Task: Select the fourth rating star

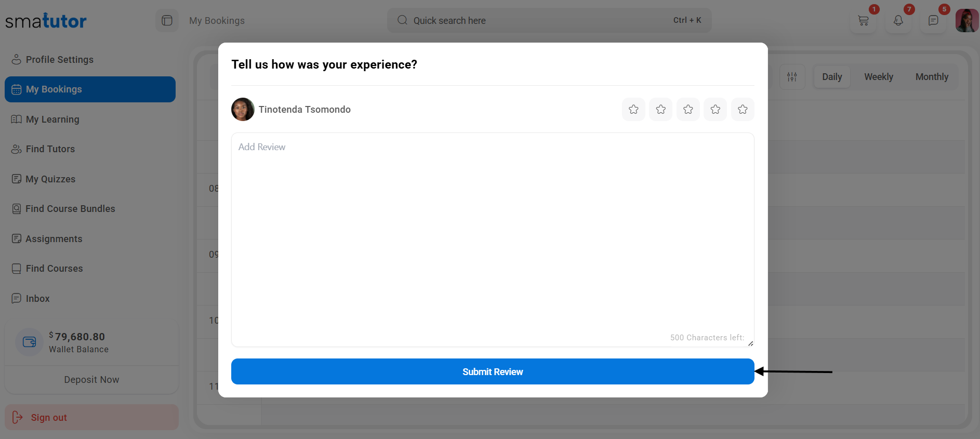Action: (x=715, y=110)
